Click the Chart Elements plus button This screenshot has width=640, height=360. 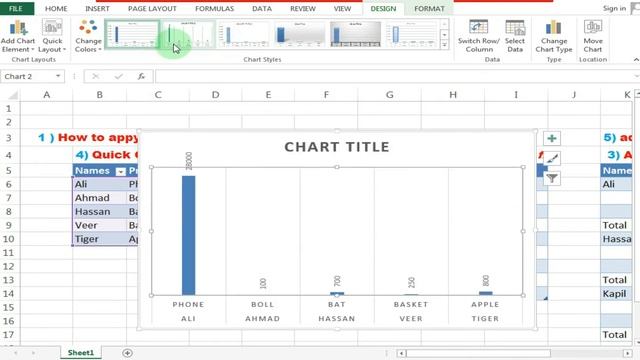[552, 138]
